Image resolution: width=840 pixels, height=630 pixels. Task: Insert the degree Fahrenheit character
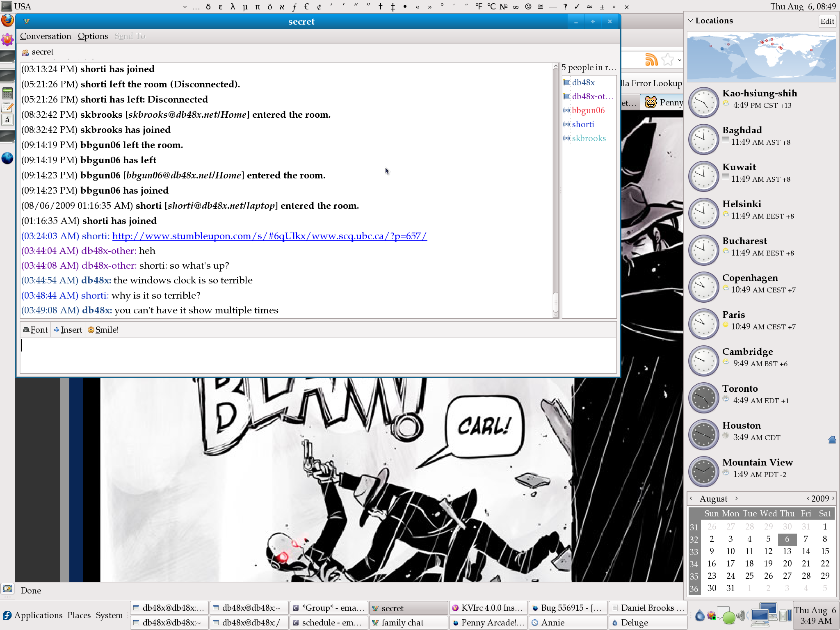pos(479,7)
